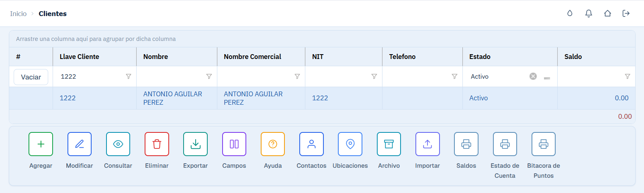Viewport: 644px width, 193px height.
Task: Sort by Telefono column header
Action: tap(422, 57)
